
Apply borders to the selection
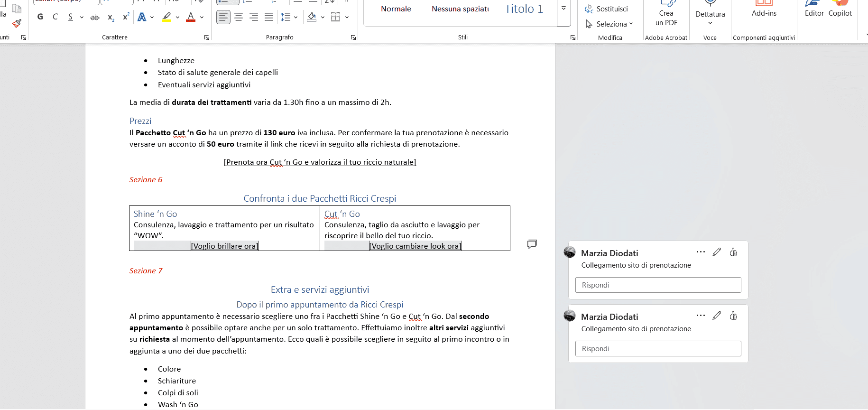coord(336,17)
